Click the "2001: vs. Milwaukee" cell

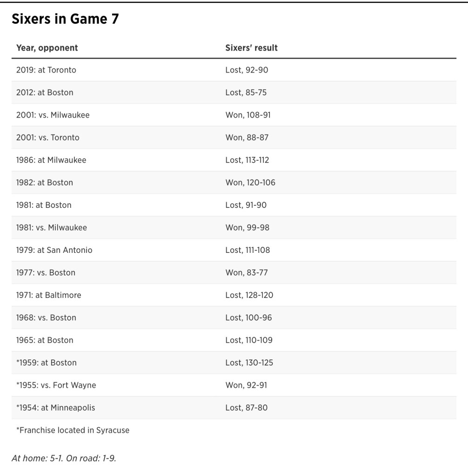click(53, 115)
